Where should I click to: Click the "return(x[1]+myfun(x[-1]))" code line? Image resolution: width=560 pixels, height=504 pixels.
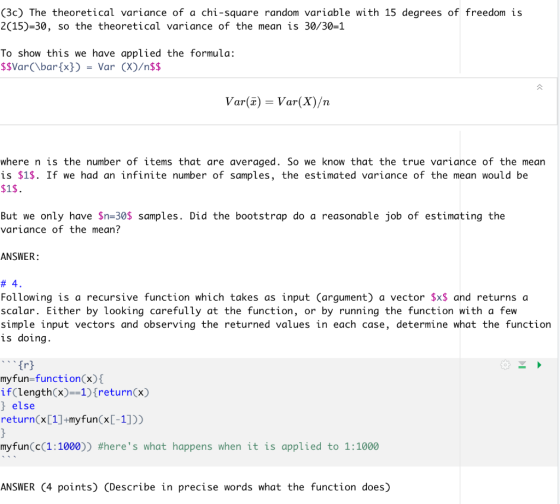click(72, 419)
